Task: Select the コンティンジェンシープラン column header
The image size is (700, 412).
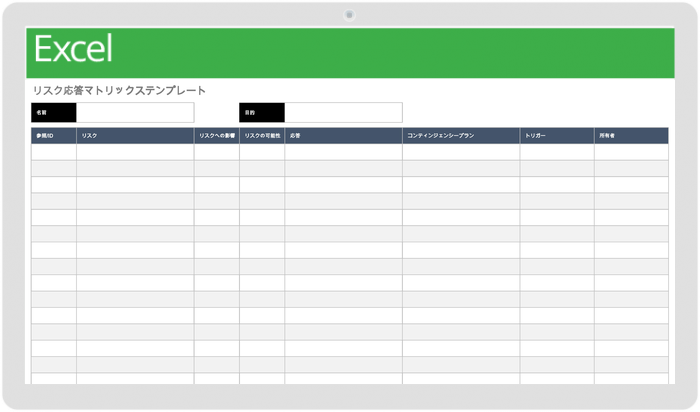Action: [x=461, y=136]
